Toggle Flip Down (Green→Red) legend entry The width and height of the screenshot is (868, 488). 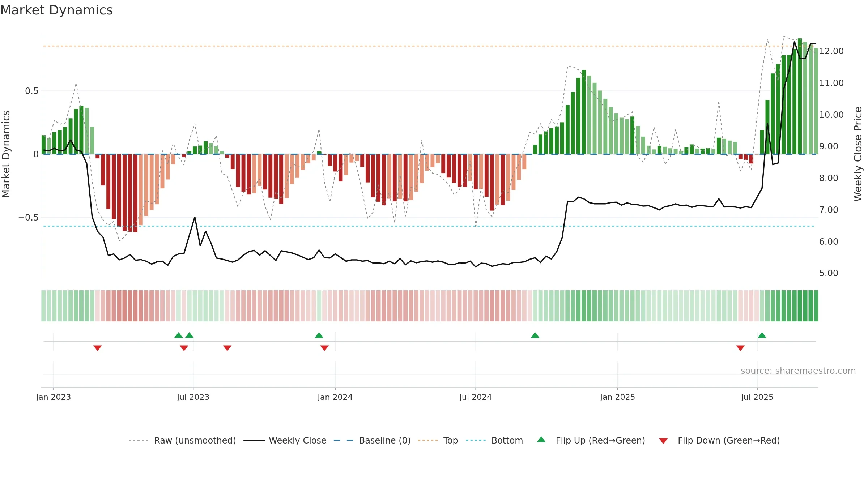(x=719, y=440)
